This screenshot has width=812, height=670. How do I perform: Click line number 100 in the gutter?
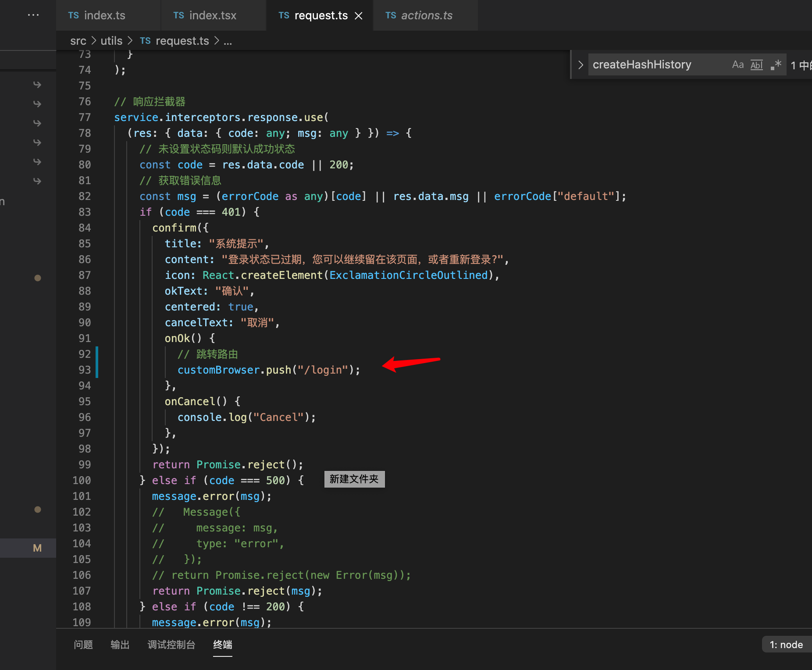(x=82, y=480)
